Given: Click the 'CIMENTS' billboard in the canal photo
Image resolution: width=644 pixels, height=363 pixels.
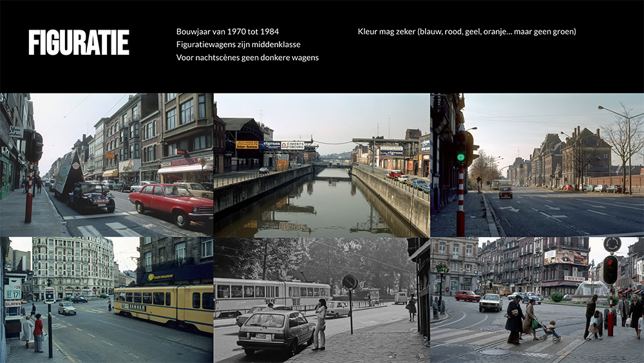Looking at the screenshot, I should (292, 145).
